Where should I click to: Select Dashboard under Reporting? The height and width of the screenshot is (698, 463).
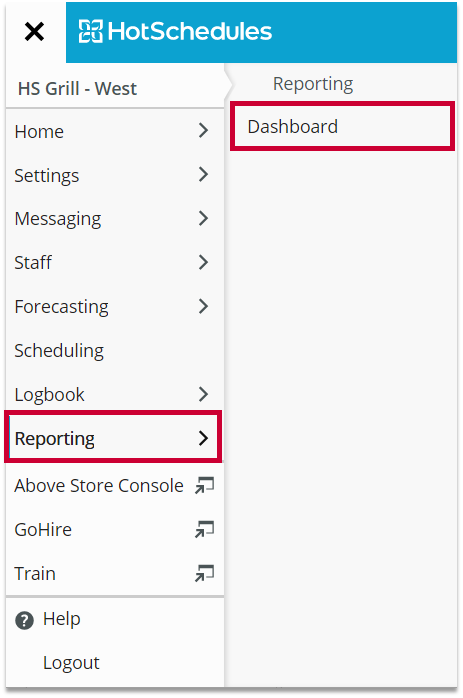[x=342, y=126]
